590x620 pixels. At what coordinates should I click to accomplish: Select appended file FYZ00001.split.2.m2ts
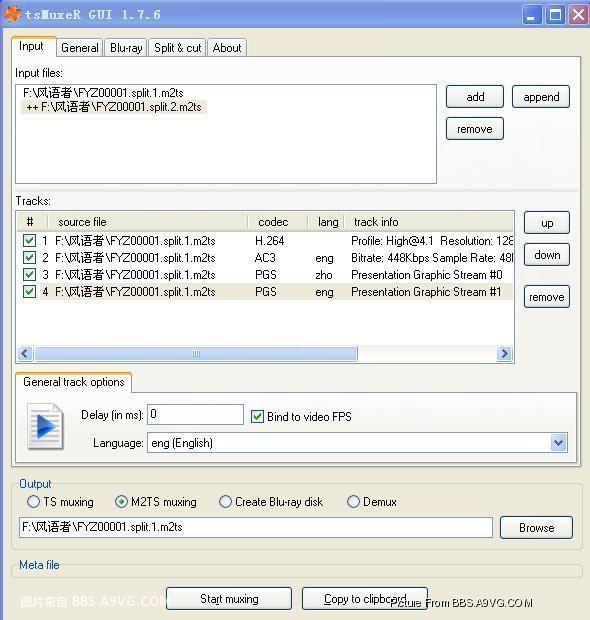114,107
